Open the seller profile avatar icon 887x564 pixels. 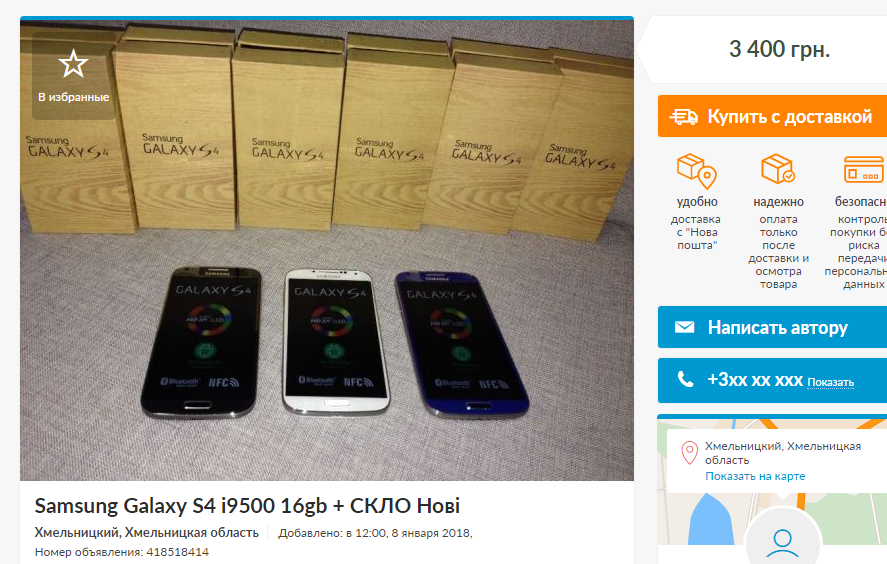click(782, 541)
